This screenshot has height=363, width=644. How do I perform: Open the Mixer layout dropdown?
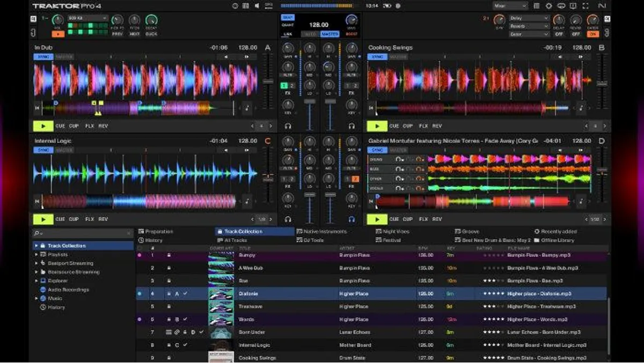click(x=509, y=5)
